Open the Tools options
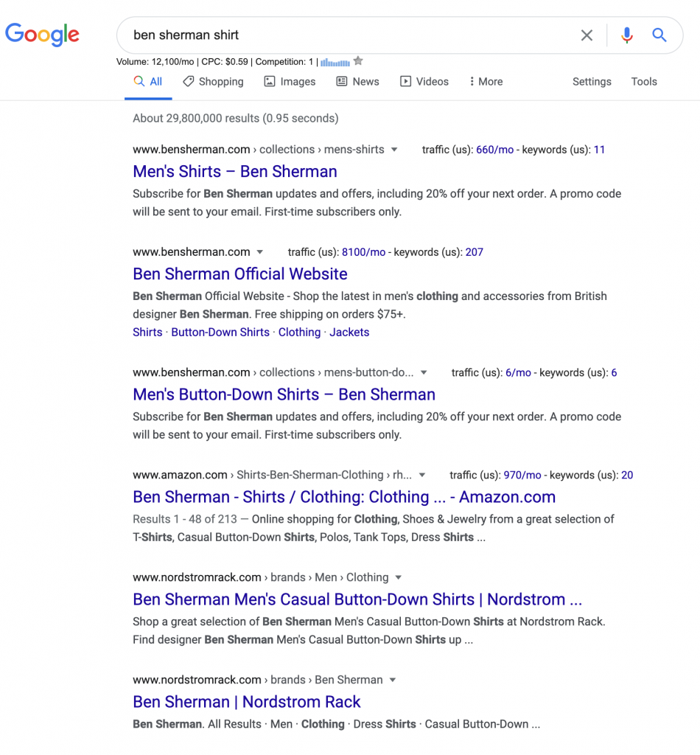 644,82
